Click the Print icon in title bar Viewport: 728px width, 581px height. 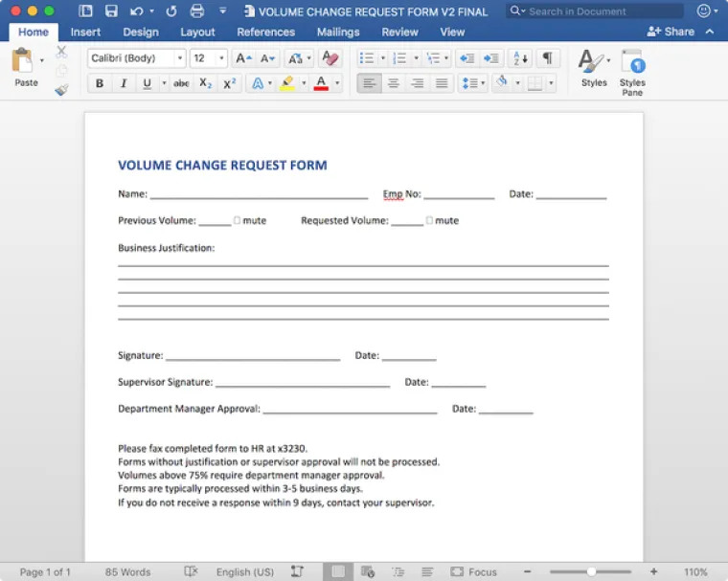click(197, 11)
